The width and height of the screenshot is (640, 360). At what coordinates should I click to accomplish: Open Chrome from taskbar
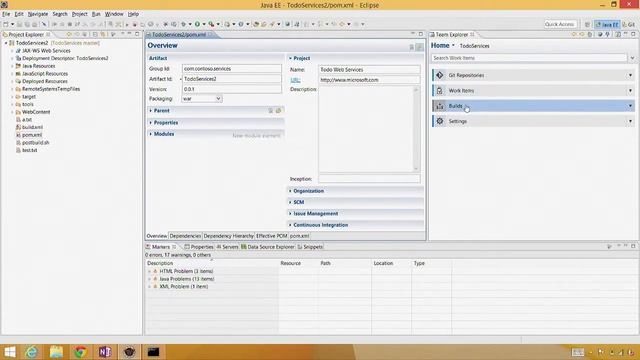click(x=80, y=352)
